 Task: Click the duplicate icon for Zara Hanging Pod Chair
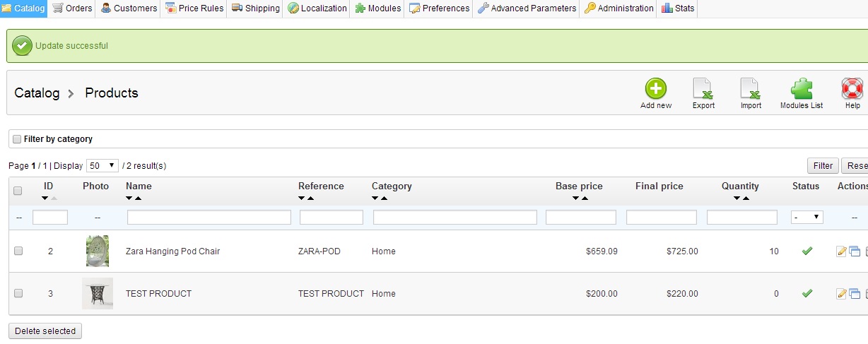[855, 252]
